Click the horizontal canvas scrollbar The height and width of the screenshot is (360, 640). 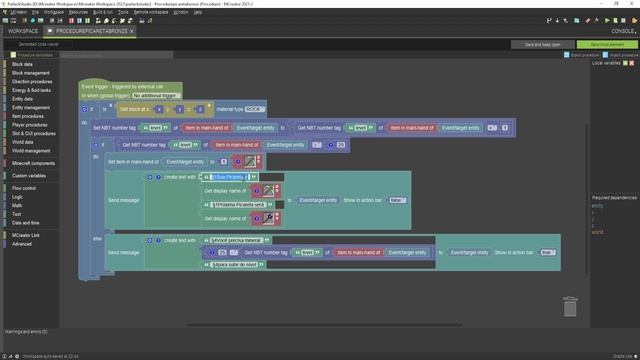324,325
